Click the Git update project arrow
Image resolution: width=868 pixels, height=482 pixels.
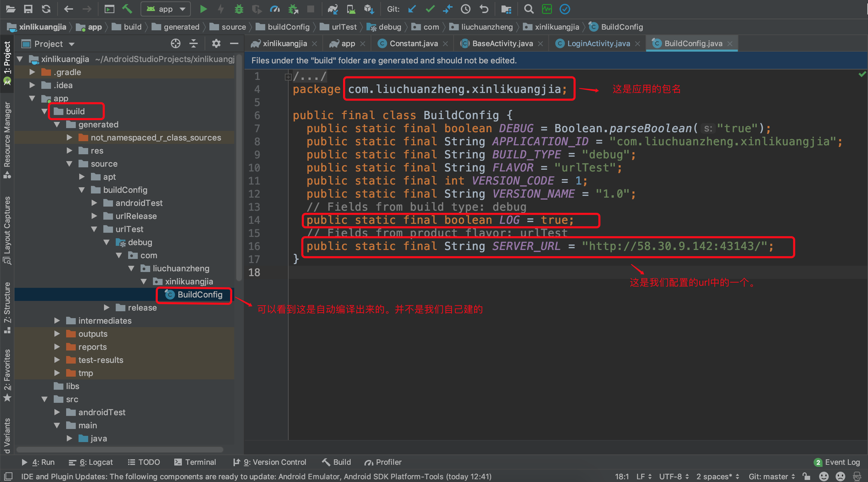(412, 9)
